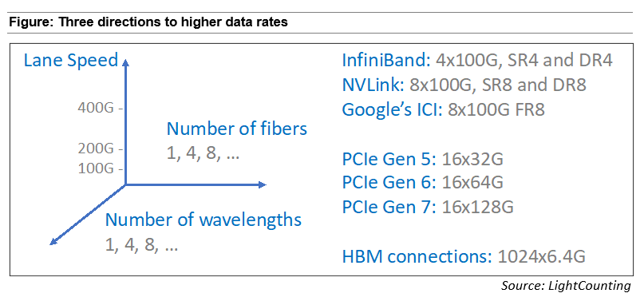Select the PCIe Gen 6 line
The width and height of the screenshot is (644, 301).
pyautogui.click(x=422, y=183)
